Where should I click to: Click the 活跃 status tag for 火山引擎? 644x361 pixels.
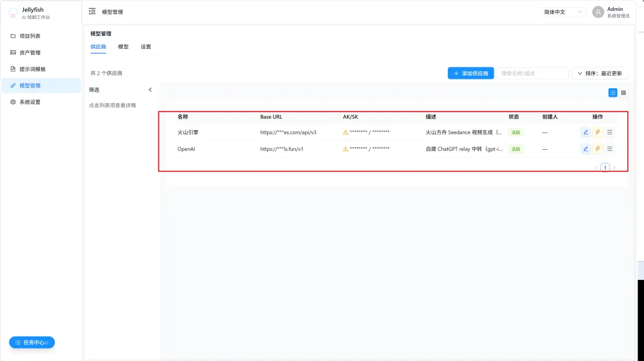point(515,132)
